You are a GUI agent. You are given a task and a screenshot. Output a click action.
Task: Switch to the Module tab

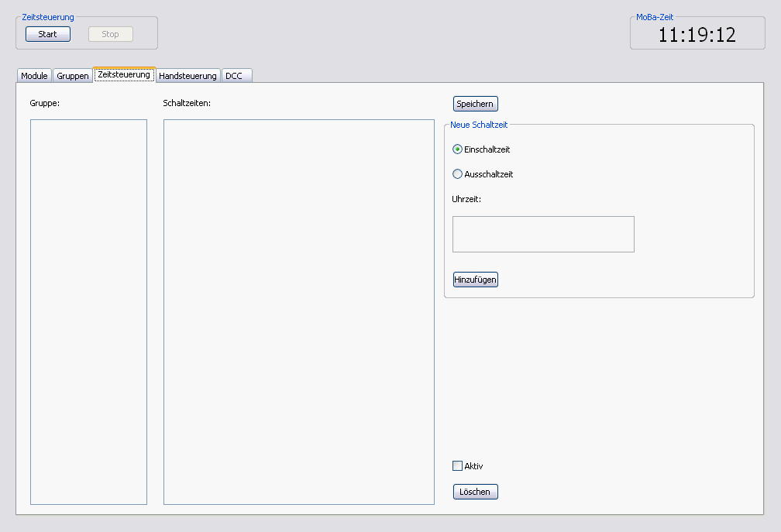(x=34, y=76)
